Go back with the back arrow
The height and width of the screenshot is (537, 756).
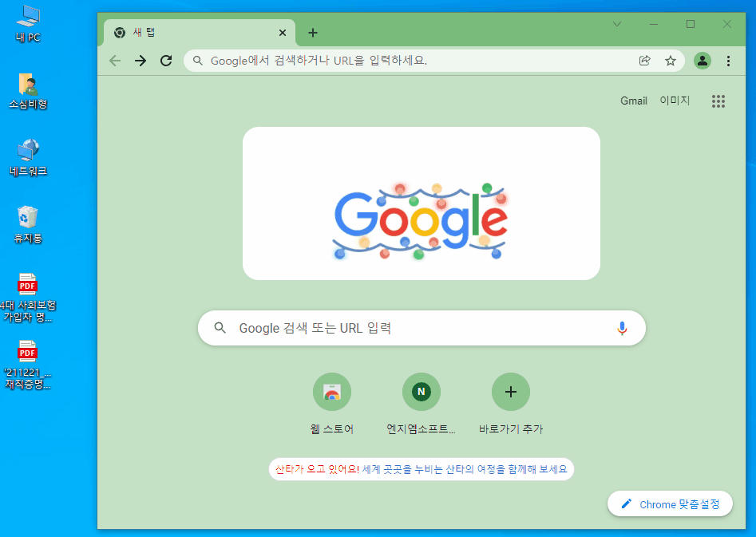(x=115, y=61)
